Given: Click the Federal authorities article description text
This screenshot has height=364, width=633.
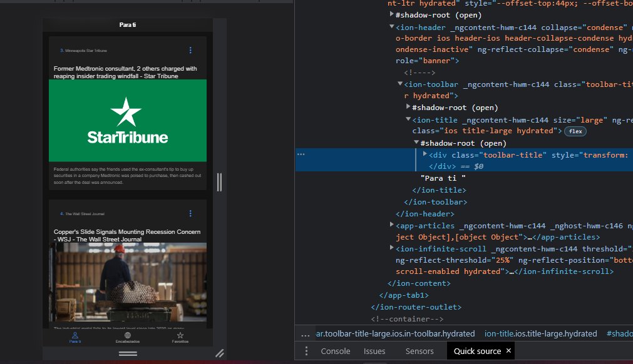Looking at the screenshot, I should click(x=127, y=176).
